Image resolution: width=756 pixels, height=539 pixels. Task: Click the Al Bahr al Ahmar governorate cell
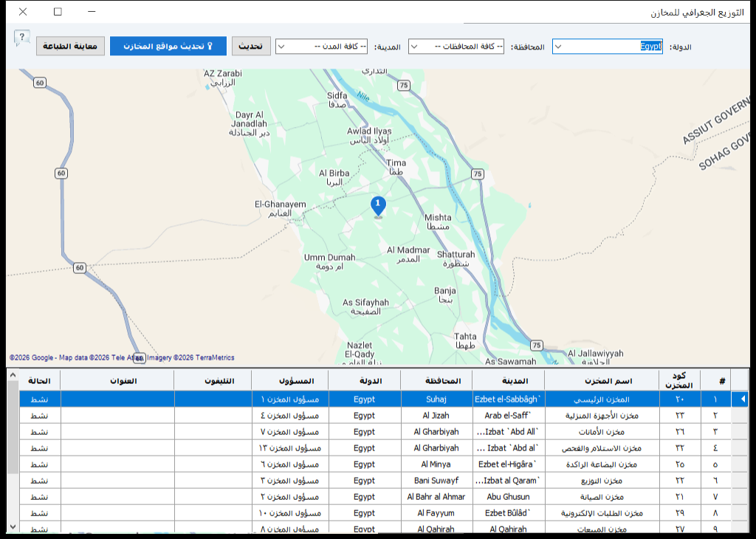pos(436,497)
